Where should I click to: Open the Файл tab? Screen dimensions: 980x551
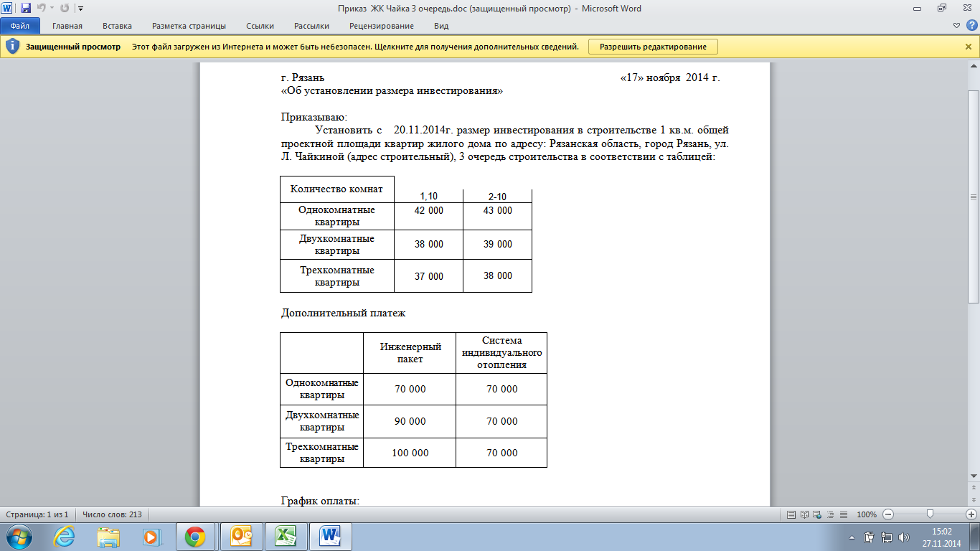click(19, 26)
